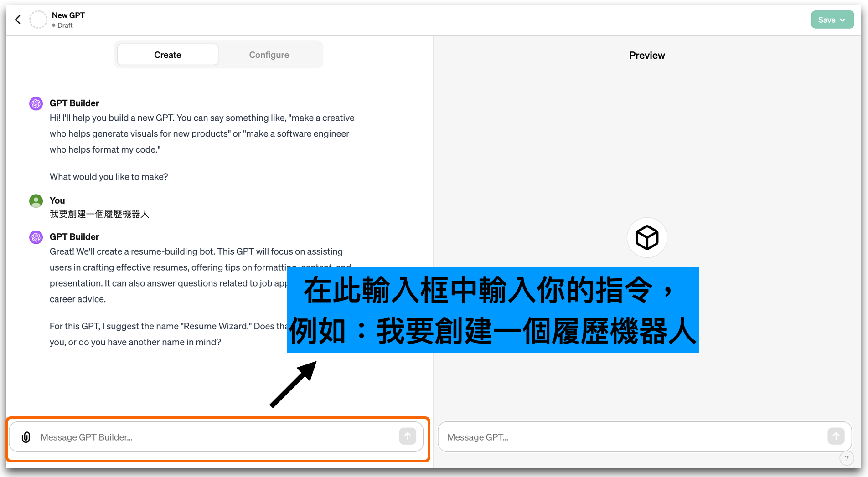Click the back arrow icon
The height and width of the screenshot is (477, 868).
(18, 20)
